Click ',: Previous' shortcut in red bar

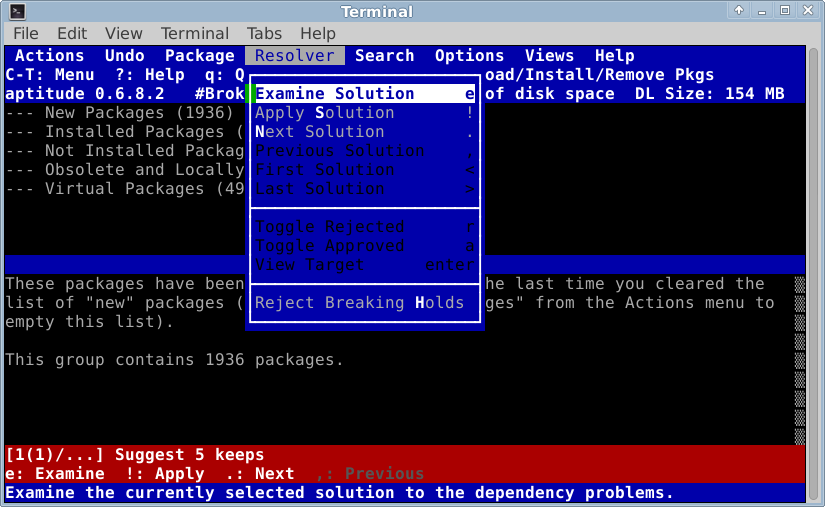click(369, 473)
